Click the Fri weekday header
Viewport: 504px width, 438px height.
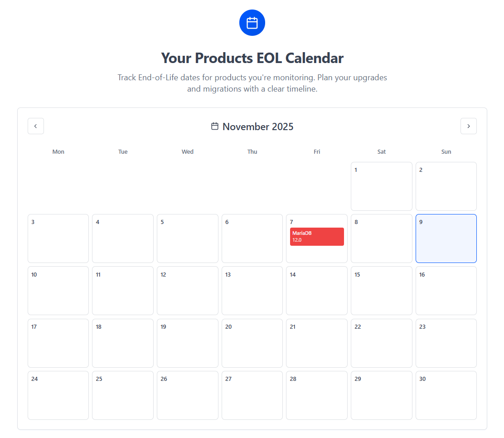(x=317, y=151)
